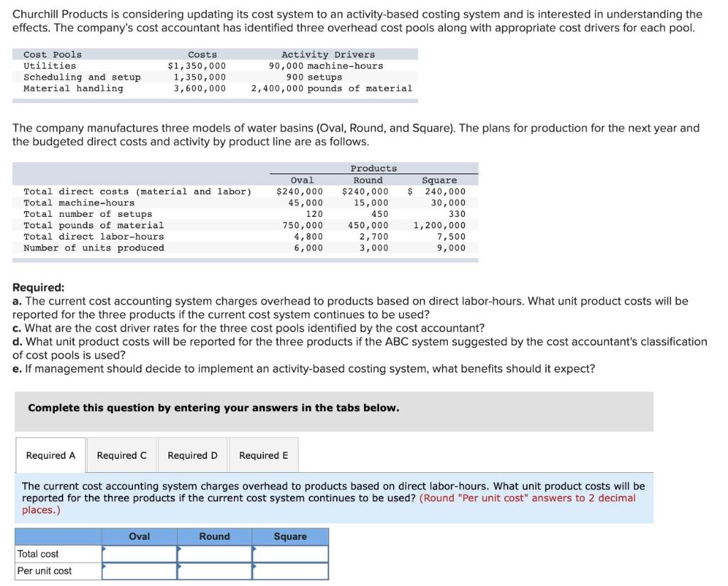Click the red rounding instruction text
The height and width of the screenshot is (586, 728).
[328, 504]
